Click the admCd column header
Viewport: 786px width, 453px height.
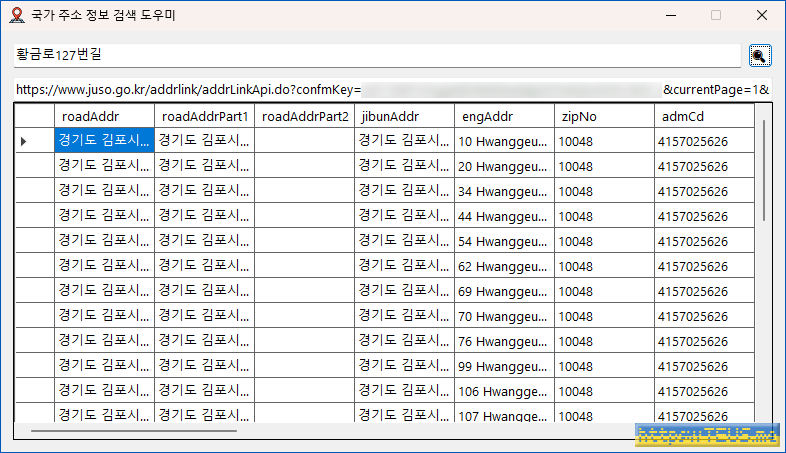click(704, 116)
